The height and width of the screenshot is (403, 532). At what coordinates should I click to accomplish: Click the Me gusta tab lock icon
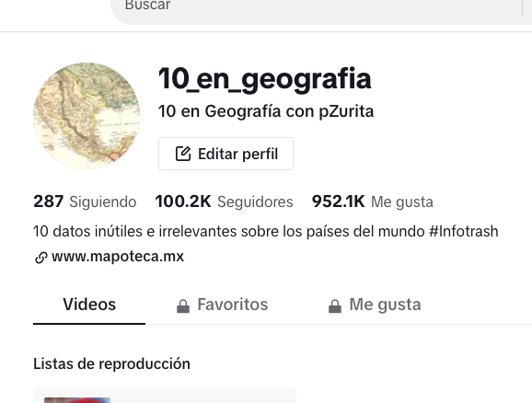point(335,306)
